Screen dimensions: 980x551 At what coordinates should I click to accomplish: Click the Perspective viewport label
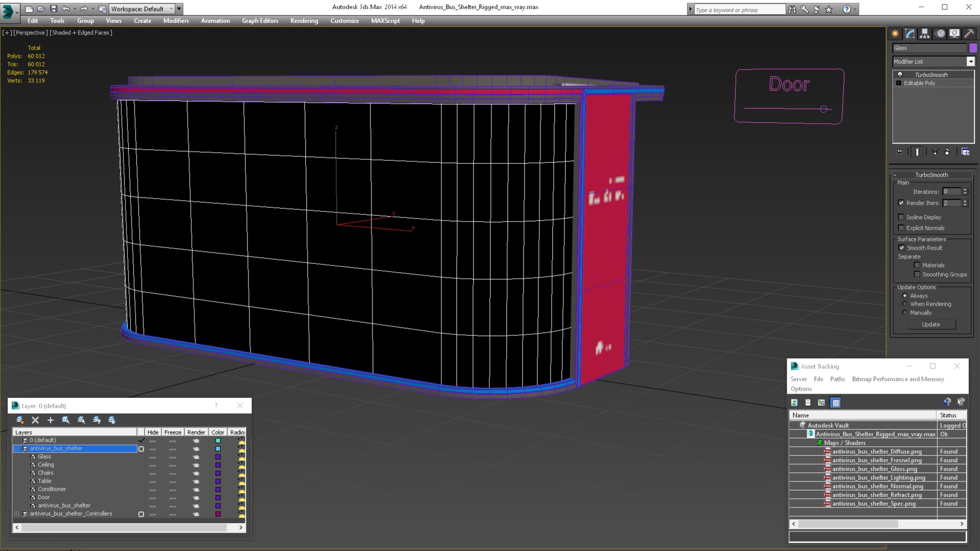pos(31,33)
